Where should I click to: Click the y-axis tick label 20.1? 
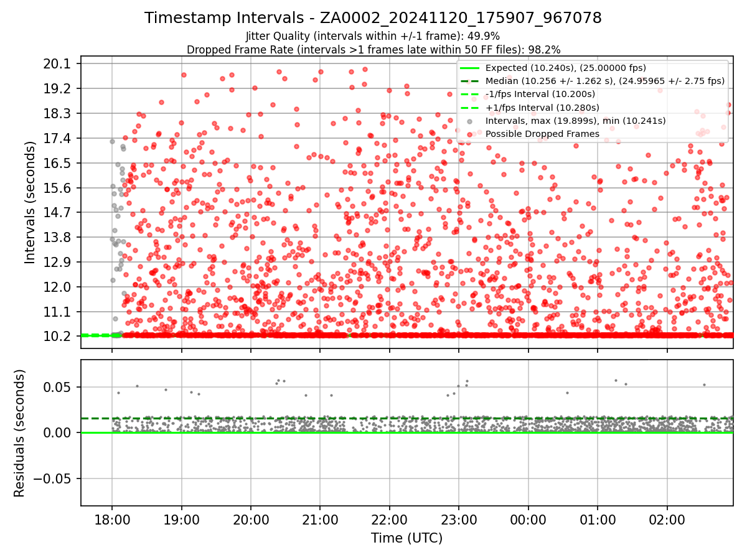point(59,64)
